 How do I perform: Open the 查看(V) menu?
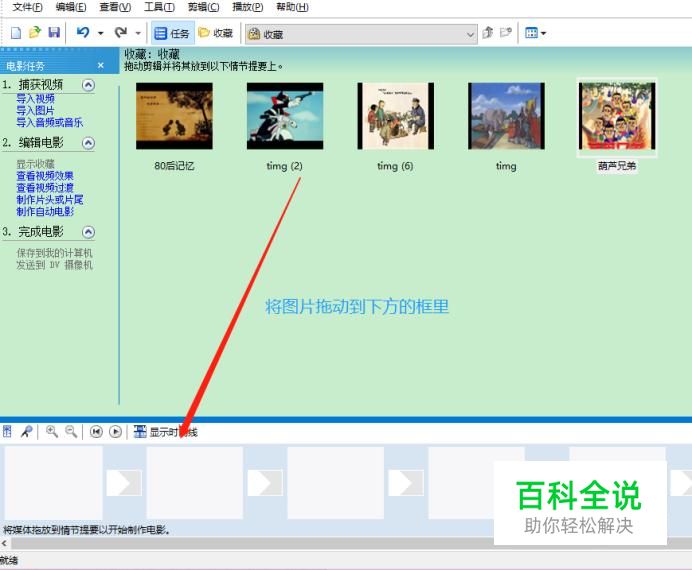(x=115, y=7)
